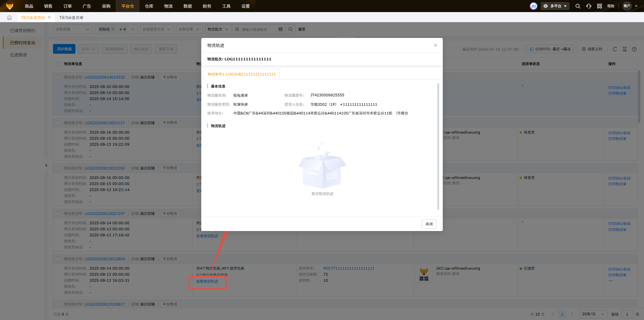Open the 多平台 platform switcher

coord(555,6)
